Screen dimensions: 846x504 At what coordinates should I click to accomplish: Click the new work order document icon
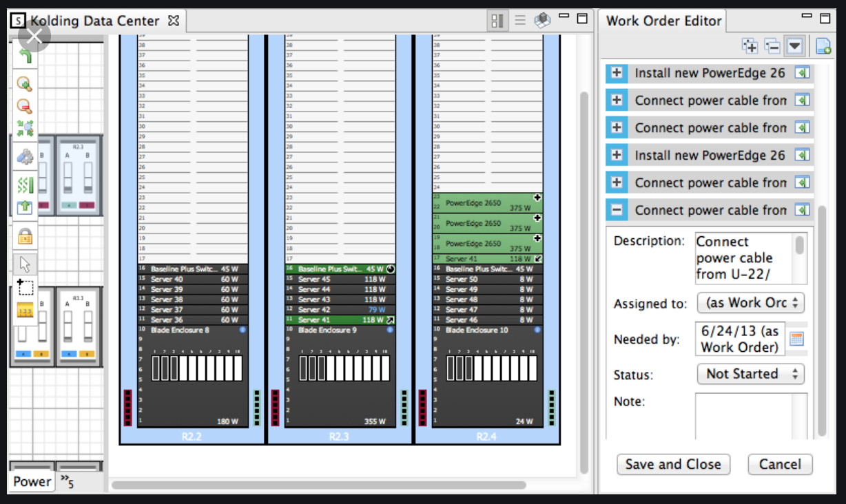pos(823,47)
